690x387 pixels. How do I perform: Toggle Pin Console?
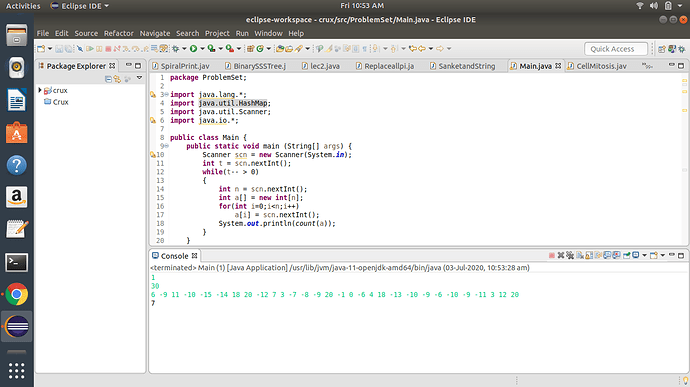pyautogui.click(x=626, y=255)
